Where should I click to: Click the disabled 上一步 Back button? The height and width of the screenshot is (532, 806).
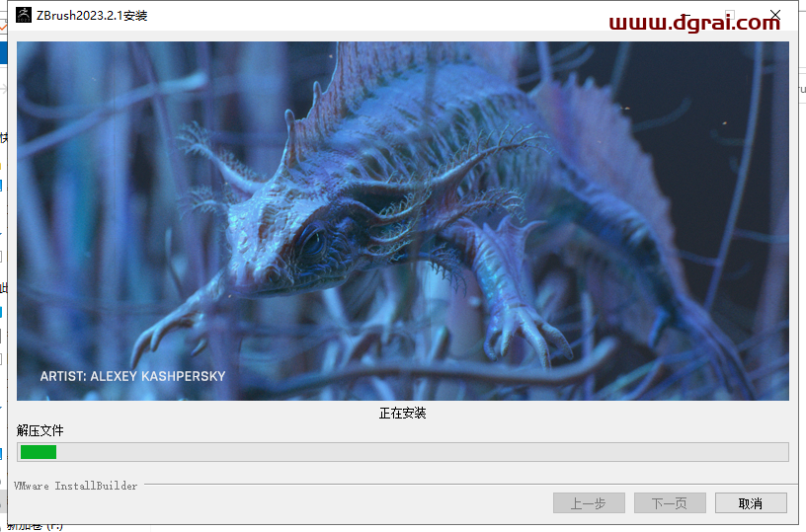coord(589,503)
